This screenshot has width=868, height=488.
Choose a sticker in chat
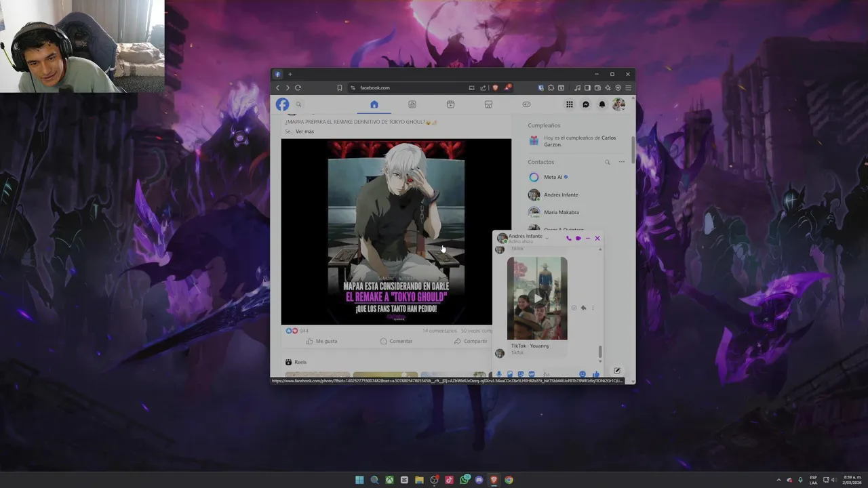[521, 373]
